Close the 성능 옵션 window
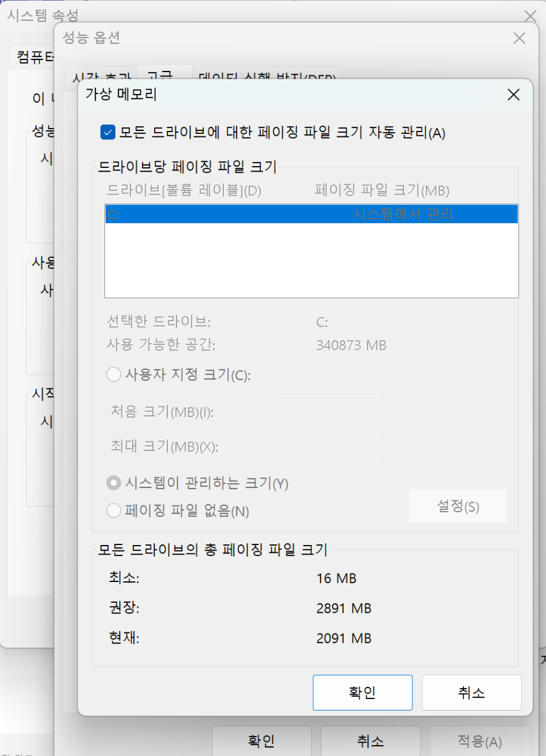The width and height of the screenshot is (546, 756). tap(519, 38)
